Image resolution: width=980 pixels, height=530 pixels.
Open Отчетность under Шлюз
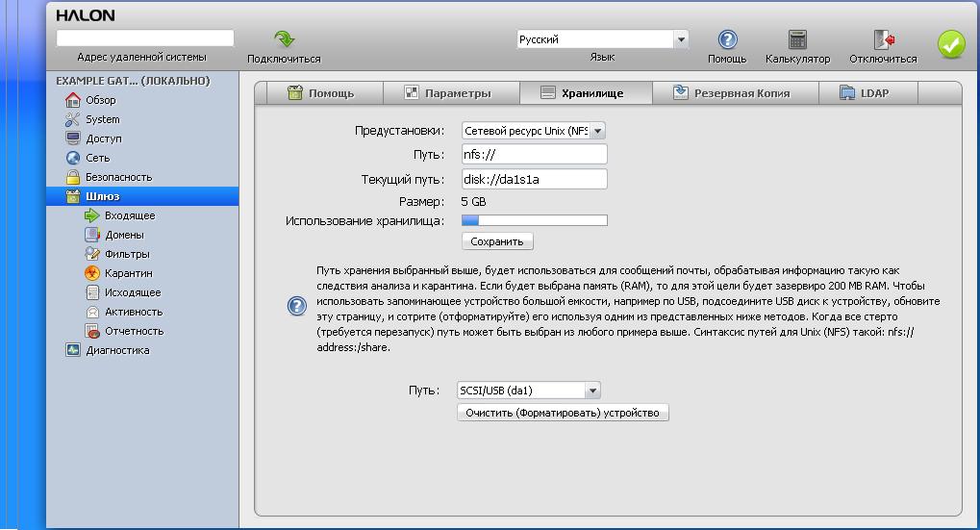(135, 331)
